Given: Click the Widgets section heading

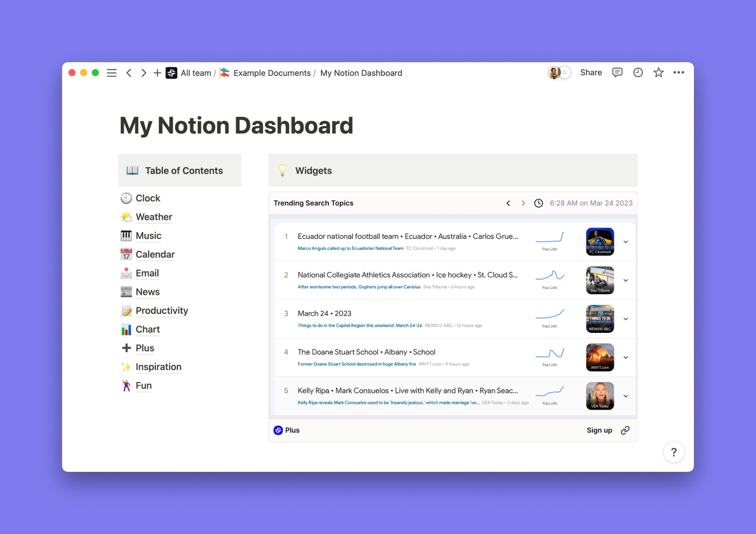Looking at the screenshot, I should coord(313,170).
